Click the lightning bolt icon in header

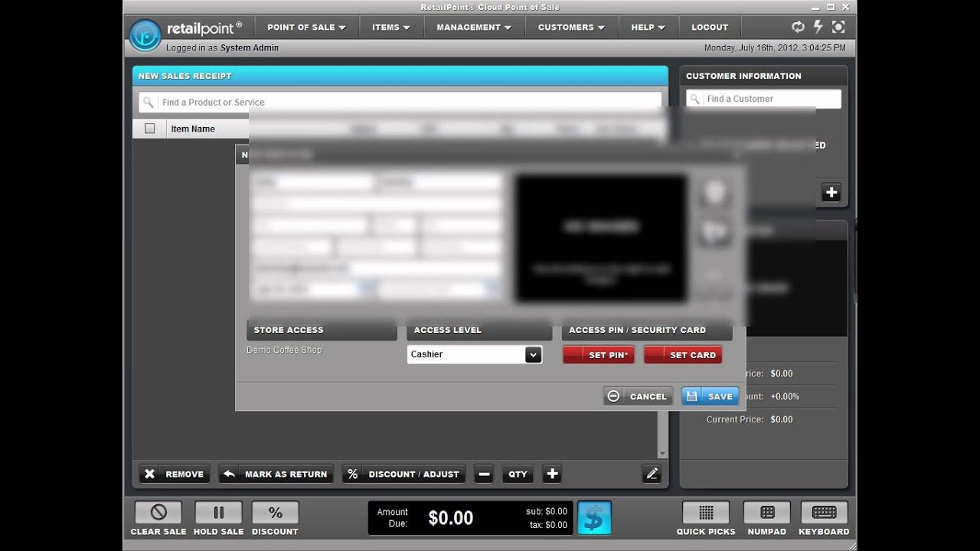818,27
